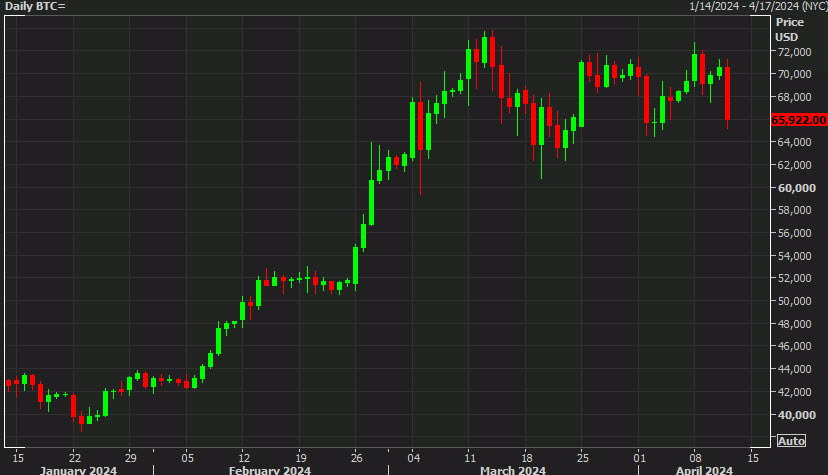
Task: Click the 54,000 price axis label
Action: pyautogui.click(x=794, y=255)
